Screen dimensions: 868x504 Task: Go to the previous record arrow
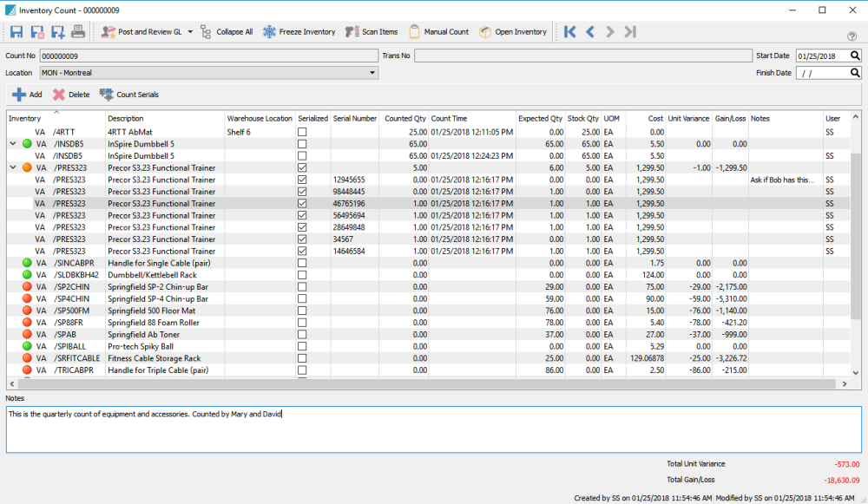(590, 32)
